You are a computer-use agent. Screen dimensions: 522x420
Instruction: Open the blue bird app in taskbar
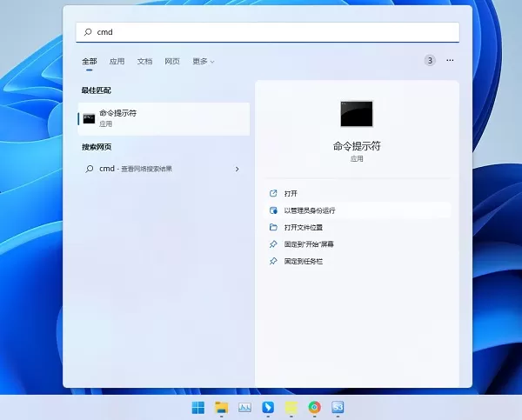[x=268, y=407]
